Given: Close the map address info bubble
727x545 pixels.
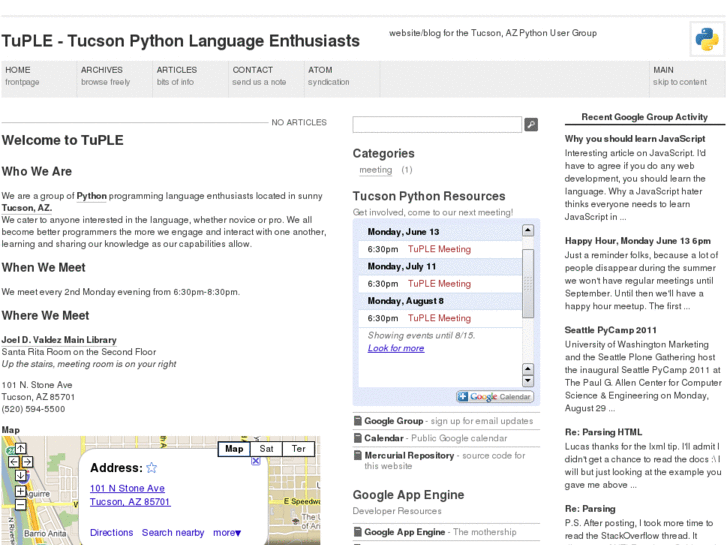Looking at the screenshot, I should [255, 461].
